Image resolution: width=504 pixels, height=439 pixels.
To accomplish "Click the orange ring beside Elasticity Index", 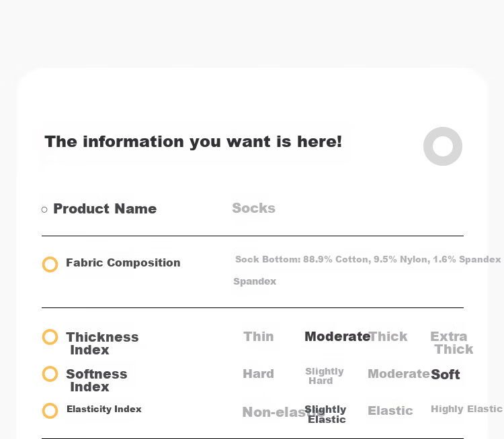I will [50, 411].
